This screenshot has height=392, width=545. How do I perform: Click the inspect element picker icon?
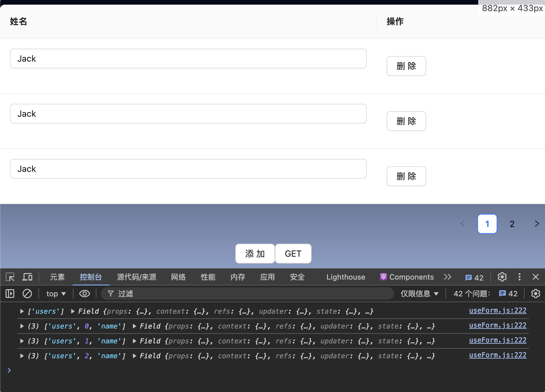[10, 277]
